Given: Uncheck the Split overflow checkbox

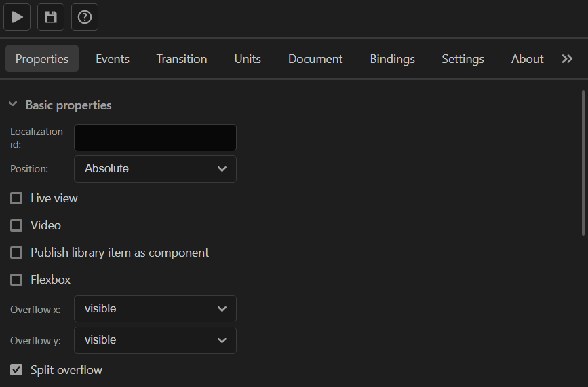Looking at the screenshot, I should [16, 370].
